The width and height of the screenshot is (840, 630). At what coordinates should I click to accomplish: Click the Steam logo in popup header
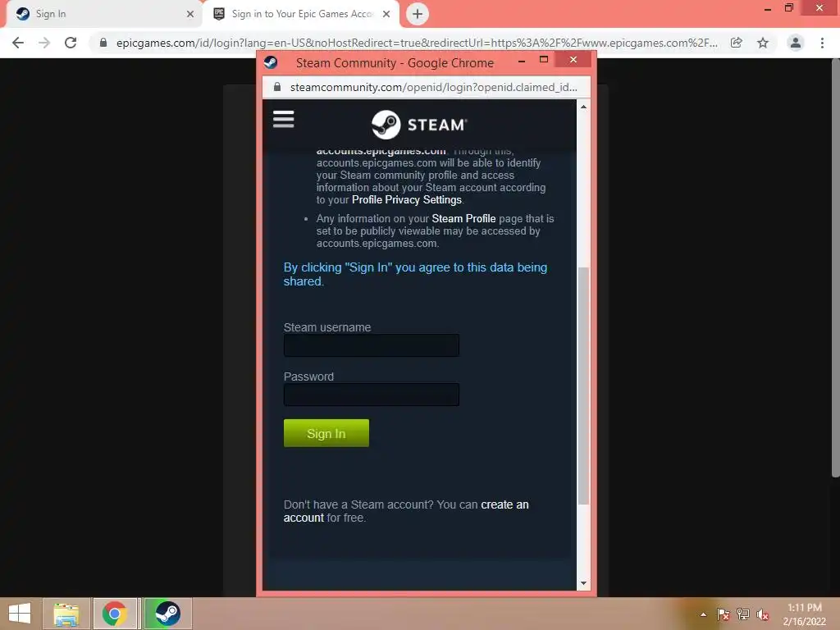pyautogui.click(x=419, y=125)
